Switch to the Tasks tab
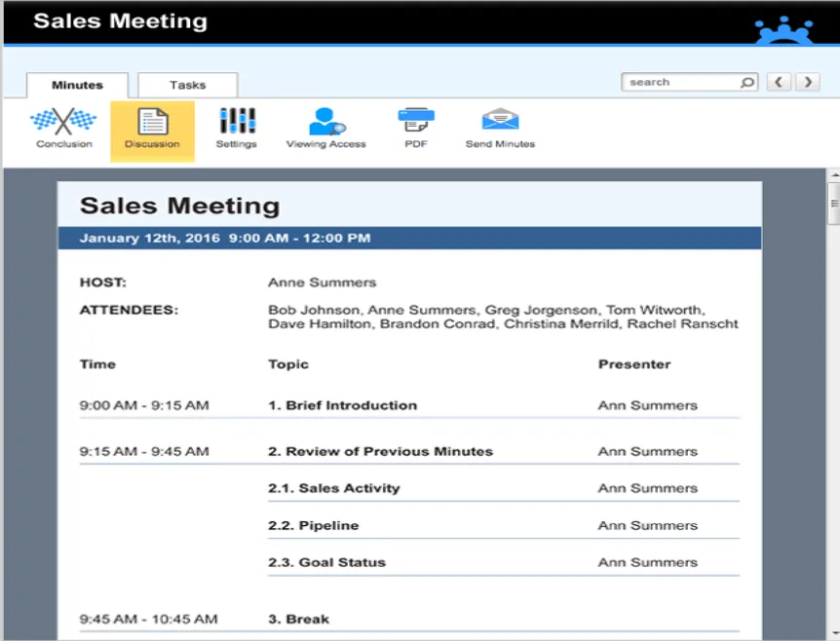840x641 pixels. (x=187, y=85)
